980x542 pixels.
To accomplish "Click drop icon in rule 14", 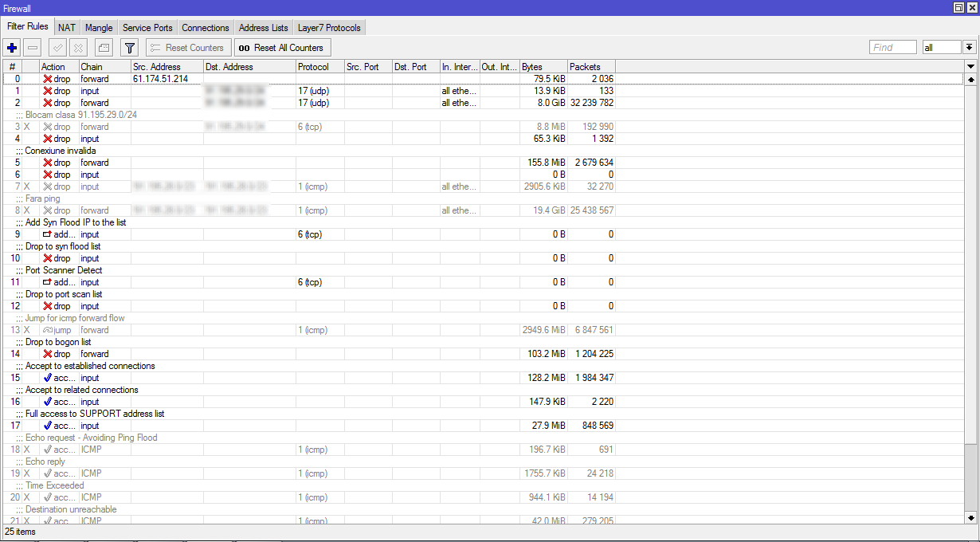I will click(x=47, y=354).
